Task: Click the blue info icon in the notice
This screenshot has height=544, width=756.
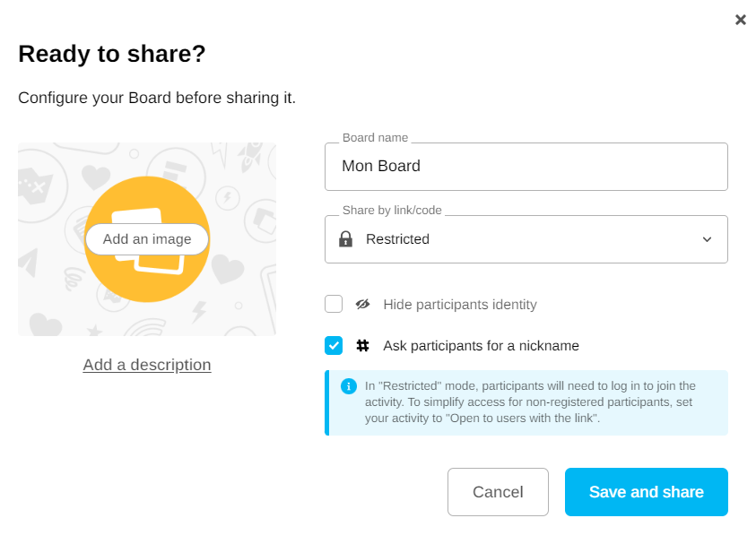Action: tap(349, 386)
